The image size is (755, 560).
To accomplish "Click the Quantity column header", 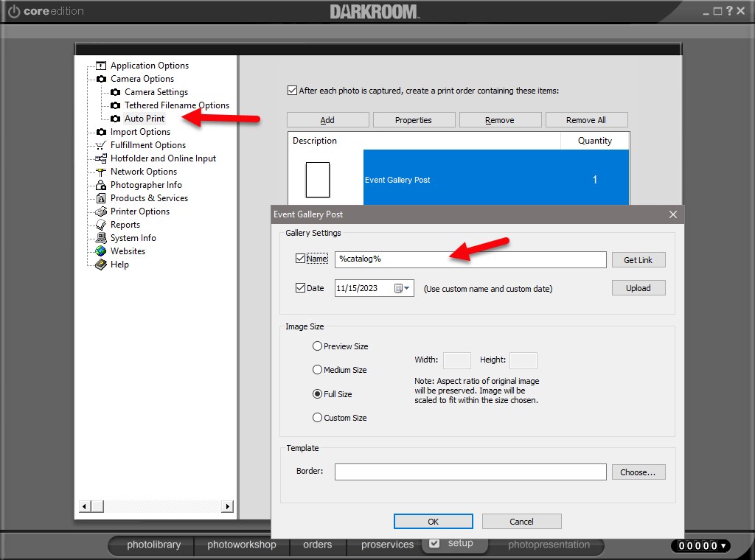I will (595, 141).
